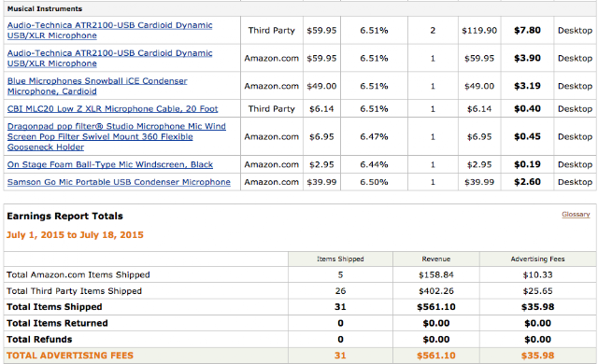Click the Revenue column header
The image size is (598, 364).
[x=436, y=259]
